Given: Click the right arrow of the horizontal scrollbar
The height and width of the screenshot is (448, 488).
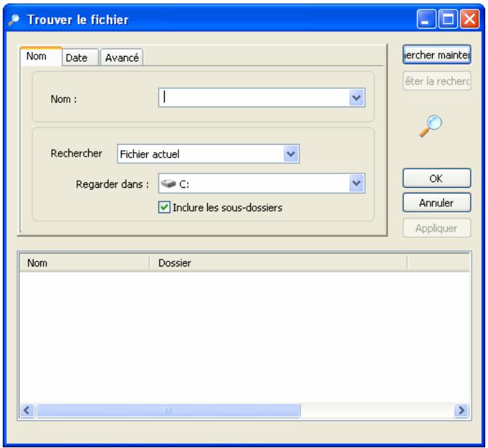Looking at the screenshot, I should 461,410.
